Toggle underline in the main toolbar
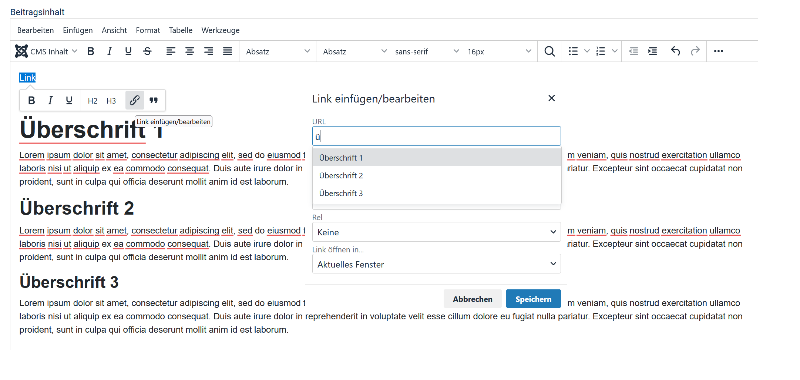 coord(128,51)
